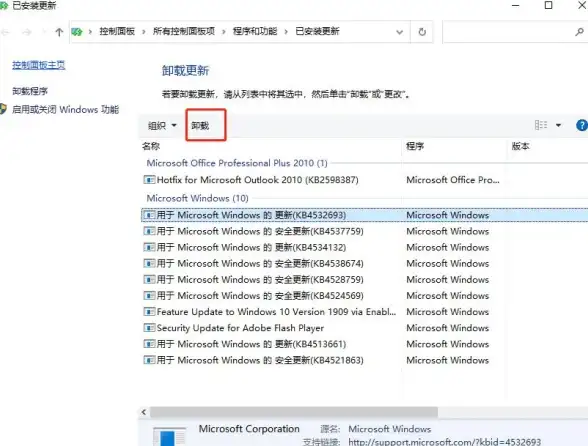Click inside the search input field

point(508,32)
